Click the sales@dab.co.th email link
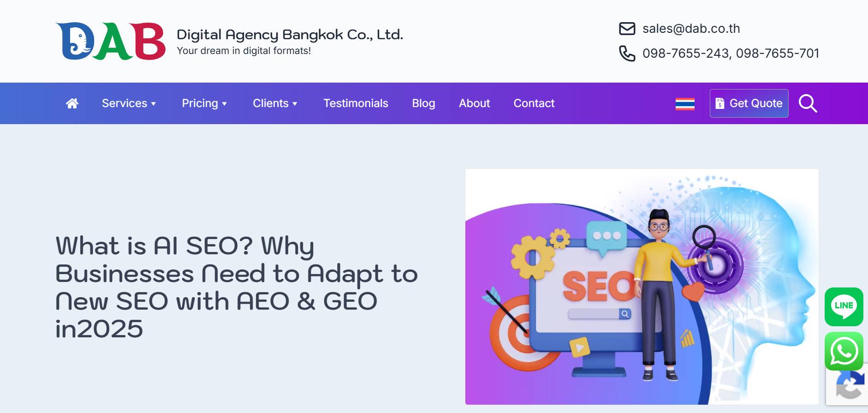The height and width of the screenshot is (413, 868). click(x=691, y=29)
